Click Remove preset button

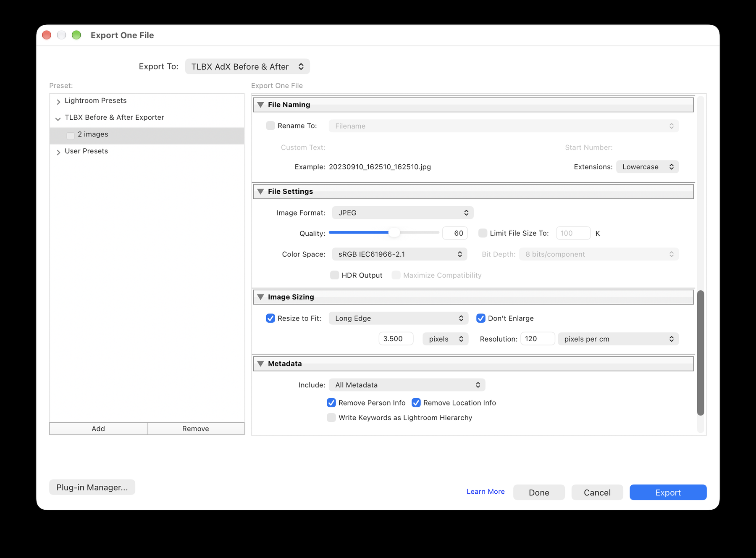[x=196, y=429]
